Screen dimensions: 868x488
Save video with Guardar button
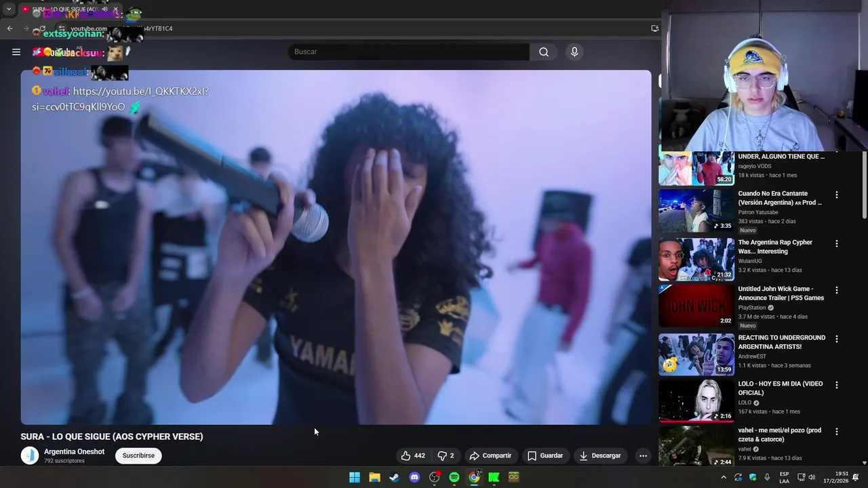[x=545, y=455]
